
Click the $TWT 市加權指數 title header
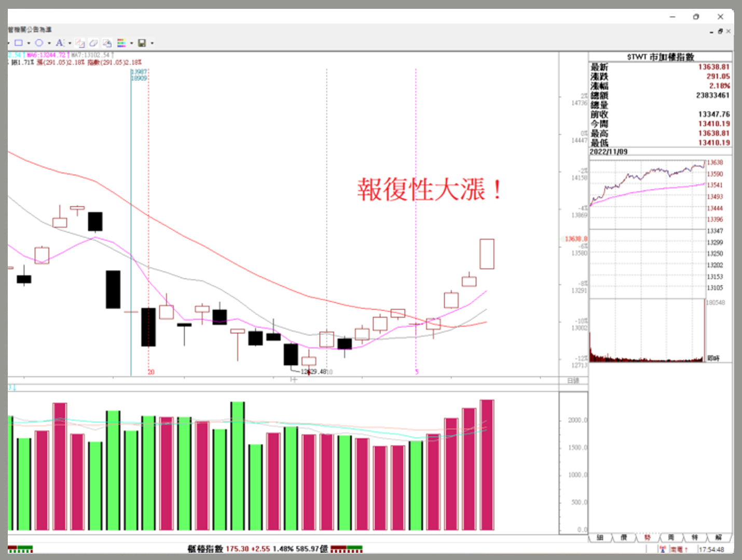point(660,57)
